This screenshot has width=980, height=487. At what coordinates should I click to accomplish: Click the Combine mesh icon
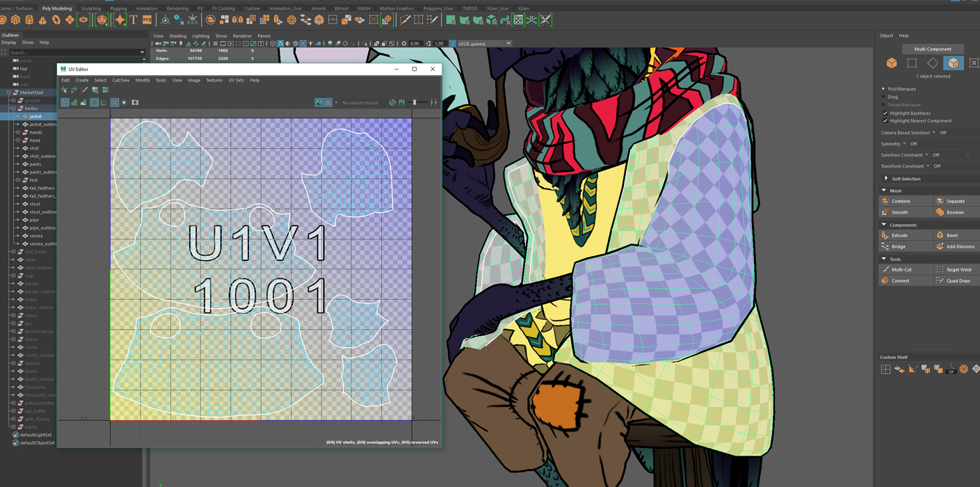coord(885,201)
